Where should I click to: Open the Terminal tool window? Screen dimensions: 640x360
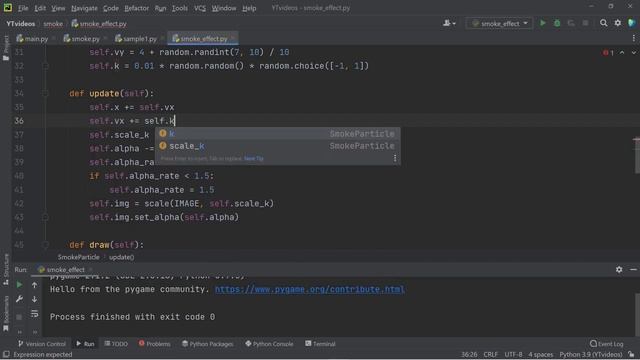[320, 344]
